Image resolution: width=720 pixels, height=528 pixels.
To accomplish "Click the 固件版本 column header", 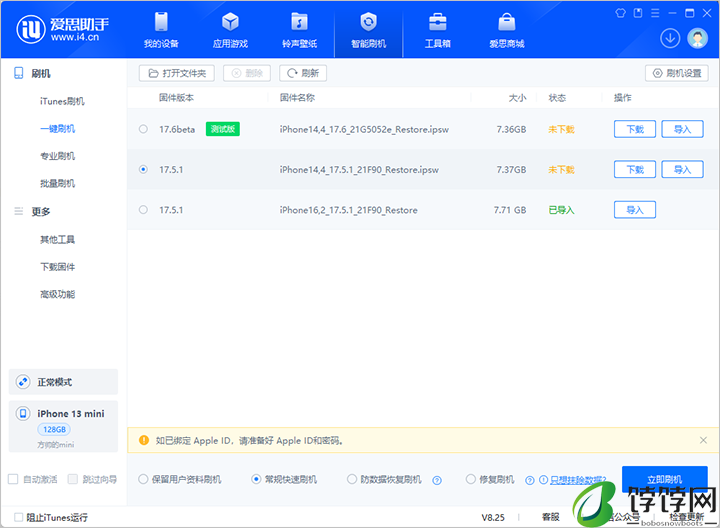I will click(x=176, y=97).
